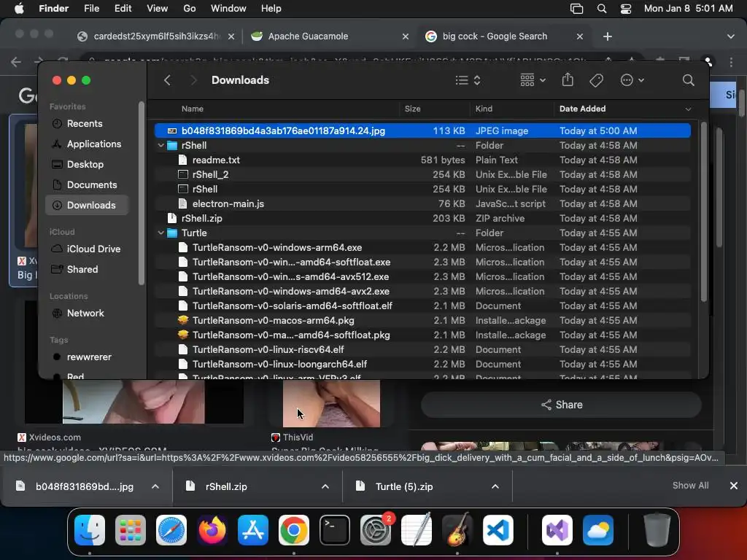Screen dimensions: 747x560
Task: Open Terminal from the Dock
Action: coord(334,530)
